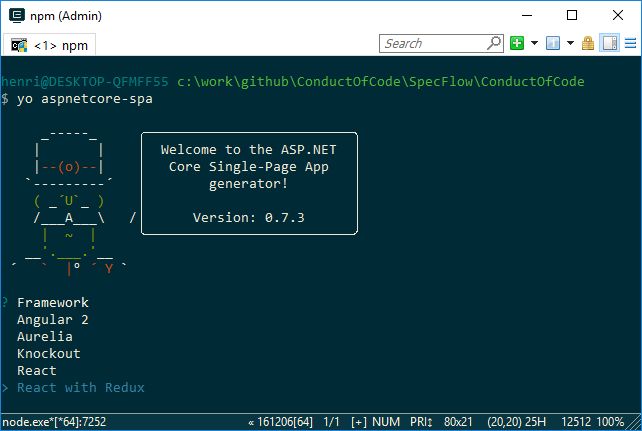This screenshot has width=642, height=431.
Task: Click the PRI priority status field
Action: click(421, 422)
